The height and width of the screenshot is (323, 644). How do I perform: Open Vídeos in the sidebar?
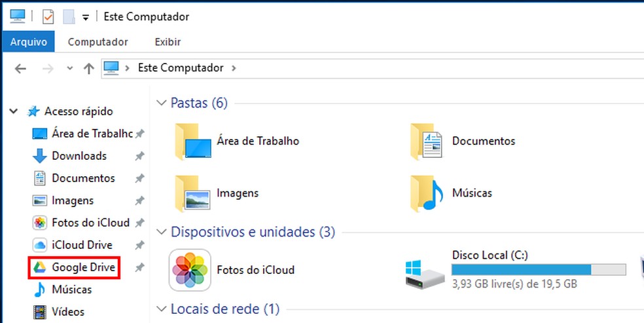tap(68, 312)
